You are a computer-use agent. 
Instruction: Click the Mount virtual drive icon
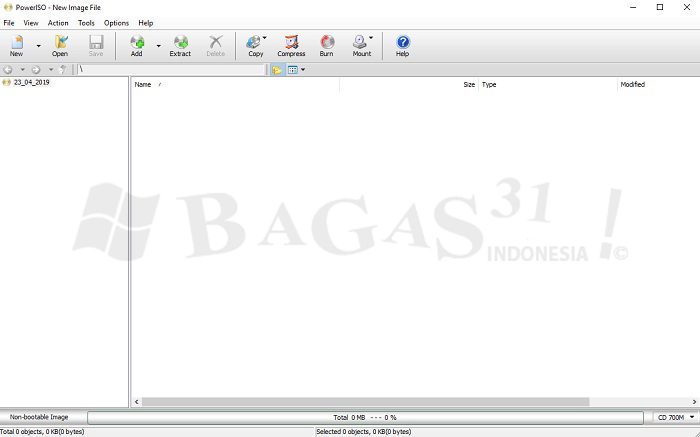point(362,46)
